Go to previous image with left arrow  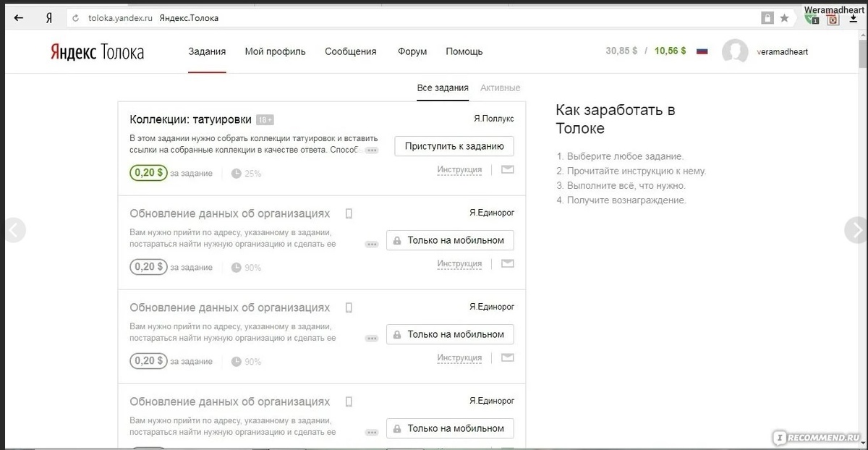(x=12, y=230)
